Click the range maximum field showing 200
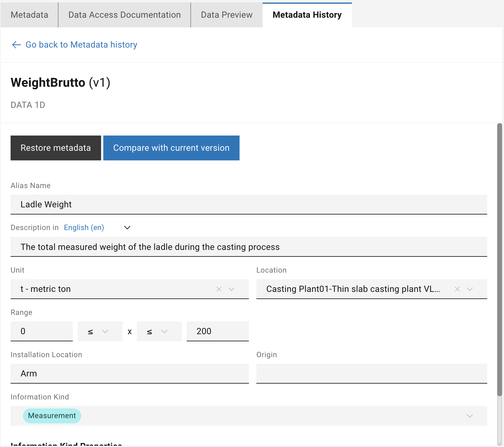The width and height of the screenshot is (504, 447). pyautogui.click(x=217, y=331)
